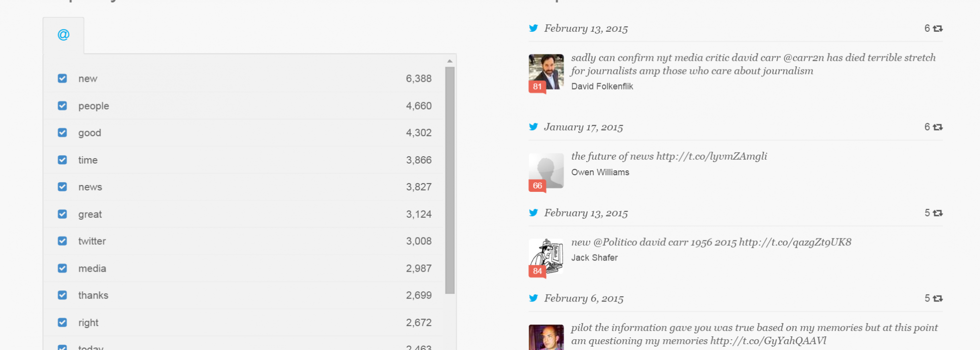Image resolution: width=980 pixels, height=350 pixels.
Task: Click the retweet icon on Owen Williams' tweet
Action: click(x=938, y=127)
